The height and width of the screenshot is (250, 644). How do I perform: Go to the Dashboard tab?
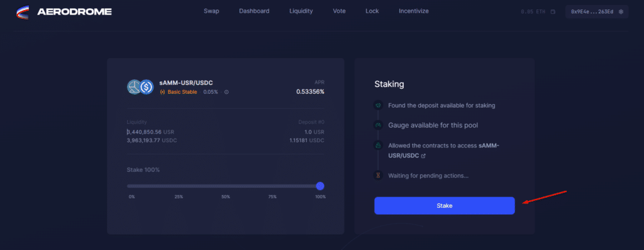tap(254, 11)
